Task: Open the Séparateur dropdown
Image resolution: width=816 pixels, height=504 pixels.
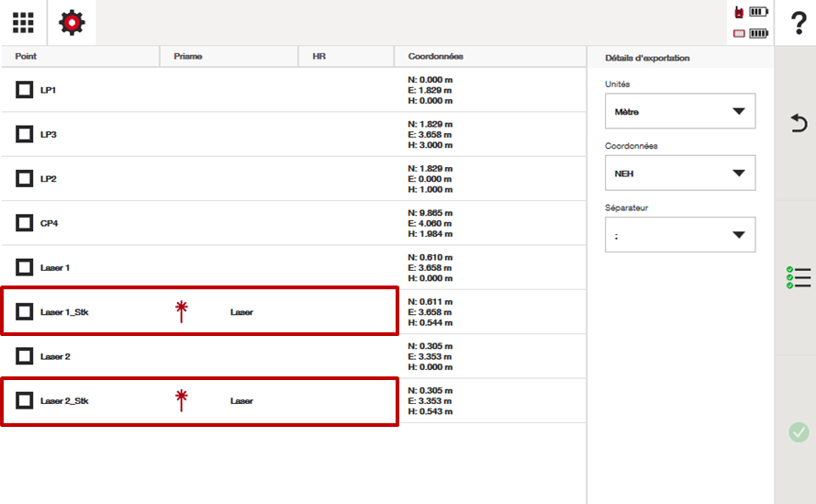Action: click(x=679, y=234)
